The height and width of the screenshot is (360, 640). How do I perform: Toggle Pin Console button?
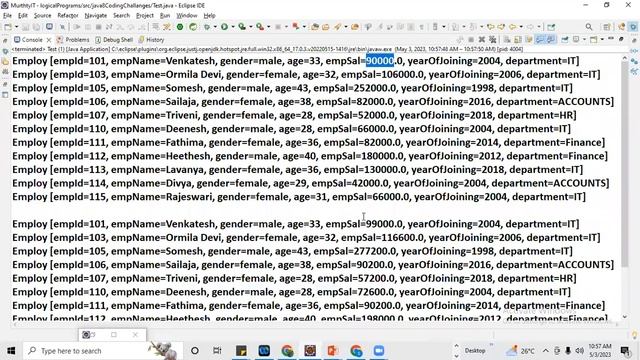tap(565, 40)
